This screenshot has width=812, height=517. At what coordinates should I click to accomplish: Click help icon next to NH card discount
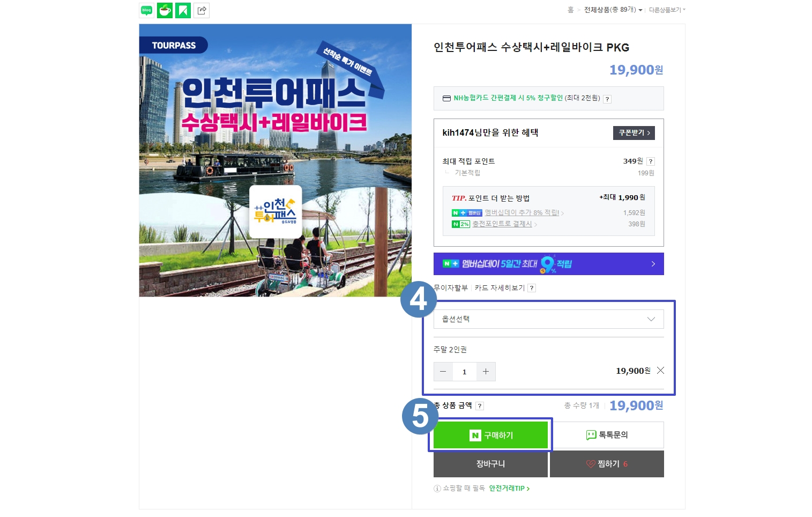[607, 99]
